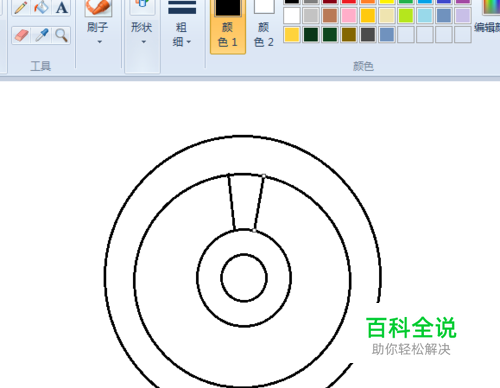The image size is (500, 388).
Task: Pick dark green custom swatch beside olive
Action: [330, 34]
